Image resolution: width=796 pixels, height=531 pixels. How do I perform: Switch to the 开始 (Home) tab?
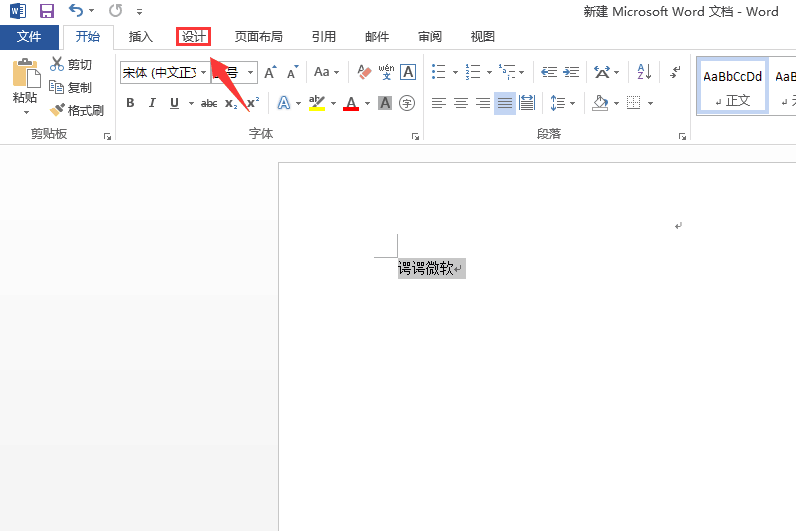point(88,37)
